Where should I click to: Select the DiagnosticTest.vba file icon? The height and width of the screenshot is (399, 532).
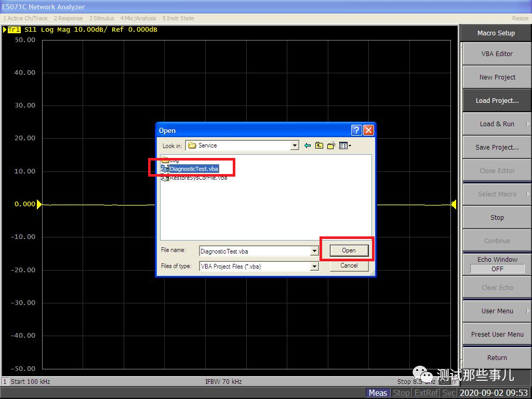click(x=165, y=169)
